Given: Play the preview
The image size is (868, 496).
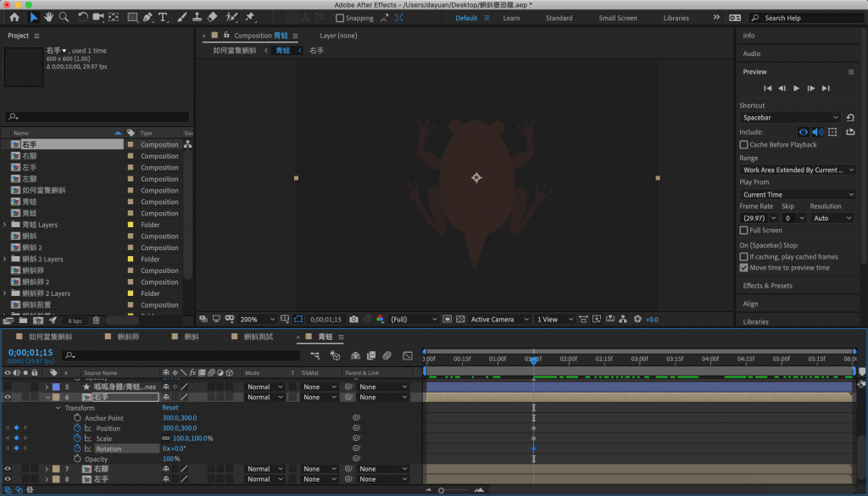Looking at the screenshot, I should 796,88.
